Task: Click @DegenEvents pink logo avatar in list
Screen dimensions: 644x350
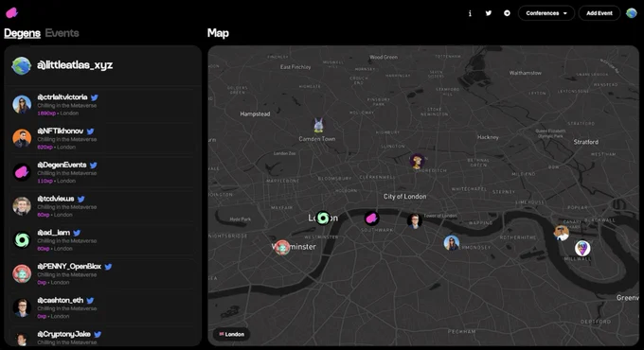Action: pyautogui.click(x=22, y=172)
